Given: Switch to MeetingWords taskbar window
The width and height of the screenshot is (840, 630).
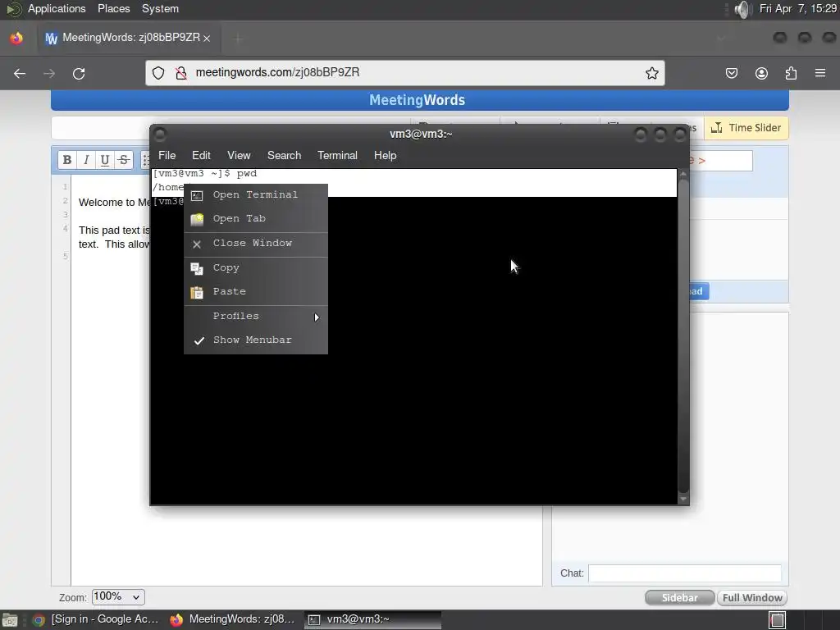Looking at the screenshot, I should pyautogui.click(x=234, y=619).
